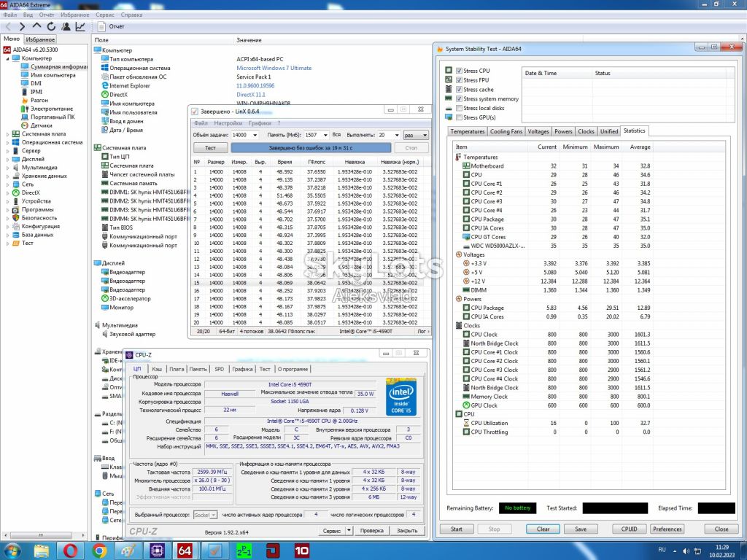Launch Opera from the taskbar
The image size is (747, 560).
(70, 551)
